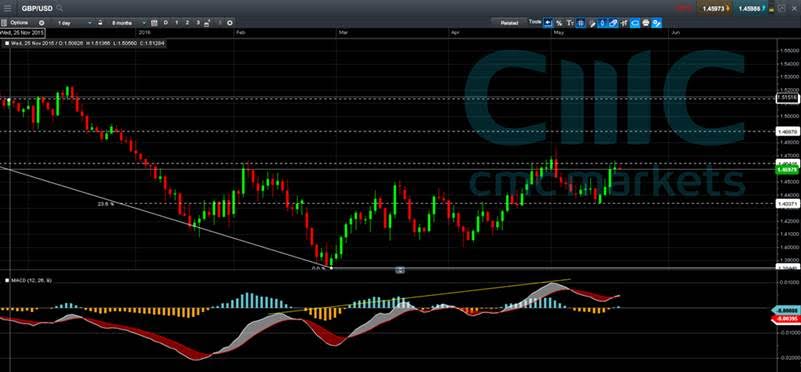Select the percentage measurement tool
This screenshot has height=372, width=801.
(559, 23)
